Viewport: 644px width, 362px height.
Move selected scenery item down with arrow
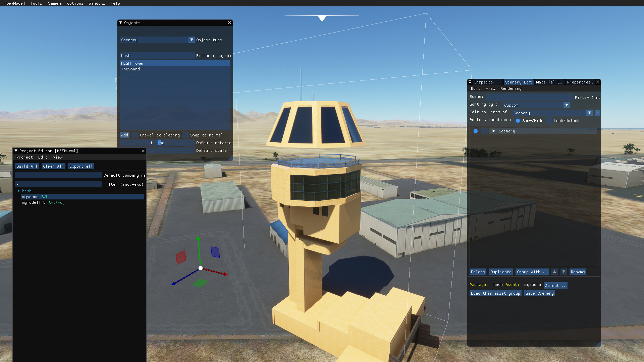563,272
